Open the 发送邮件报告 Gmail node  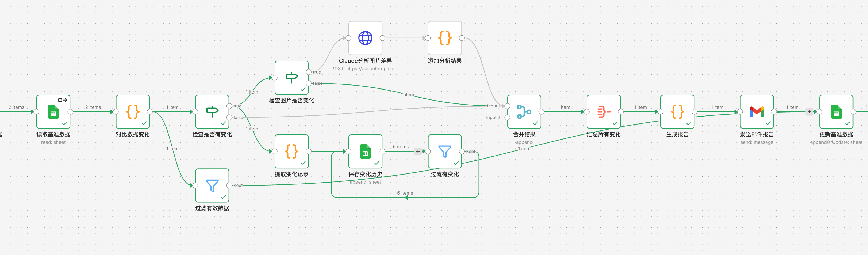pyautogui.click(x=756, y=112)
